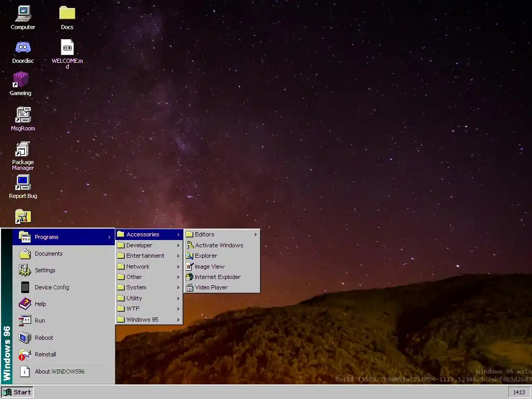Expand the System submenu chevron
The image size is (532, 399).
(x=178, y=287)
